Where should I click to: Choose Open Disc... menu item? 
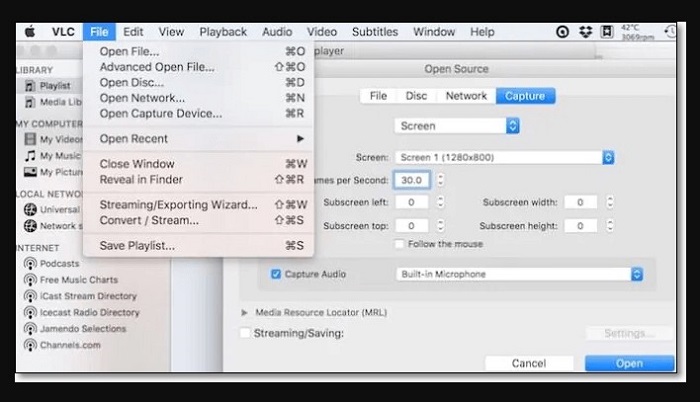click(x=198, y=83)
